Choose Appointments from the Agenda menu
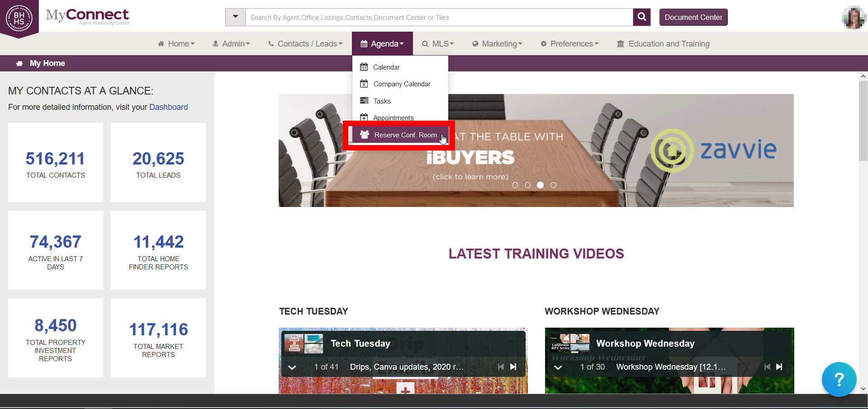Viewport: 868px width, 409px height. point(400,118)
